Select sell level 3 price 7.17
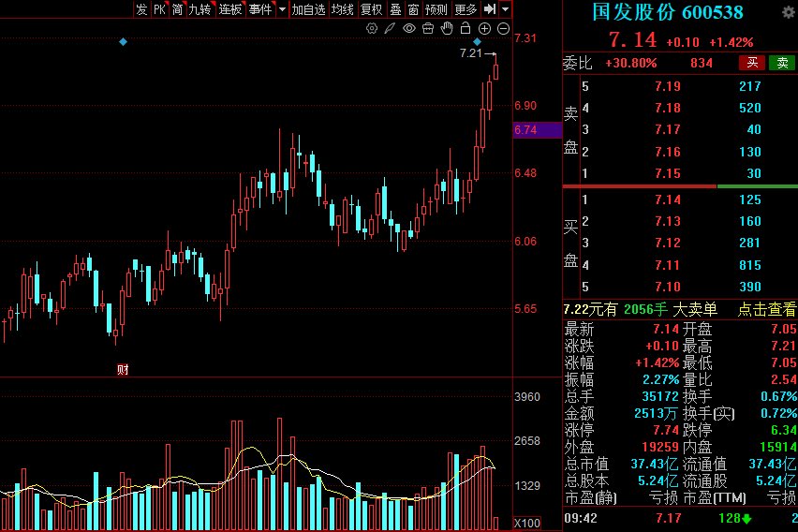The width and height of the screenshot is (798, 532). pyautogui.click(x=667, y=129)
